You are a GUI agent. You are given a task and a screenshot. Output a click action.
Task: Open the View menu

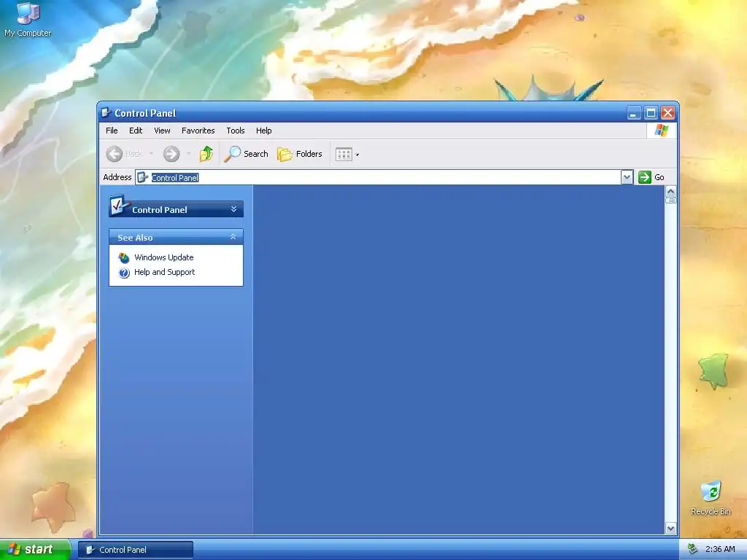tap(162, 131)
